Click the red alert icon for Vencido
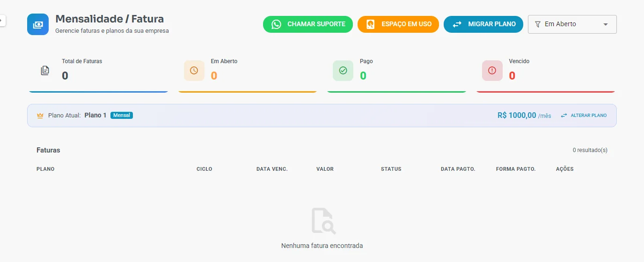 (492, 71)
